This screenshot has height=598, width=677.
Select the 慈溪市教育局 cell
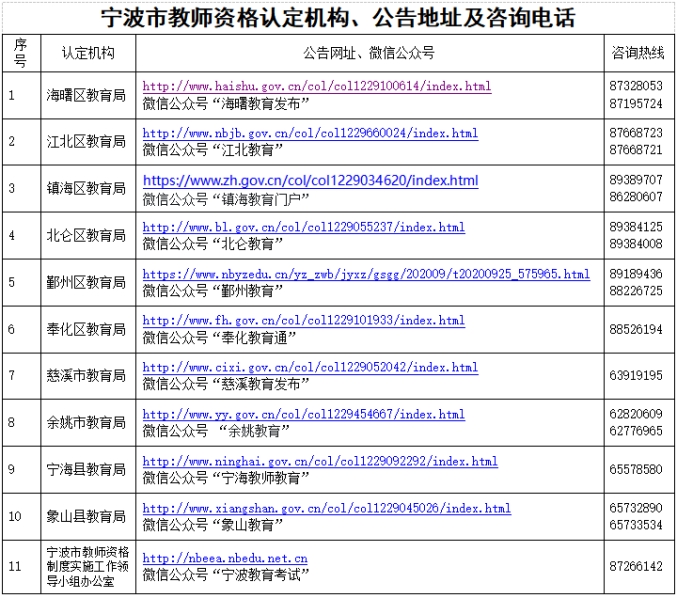pos(86,376)
